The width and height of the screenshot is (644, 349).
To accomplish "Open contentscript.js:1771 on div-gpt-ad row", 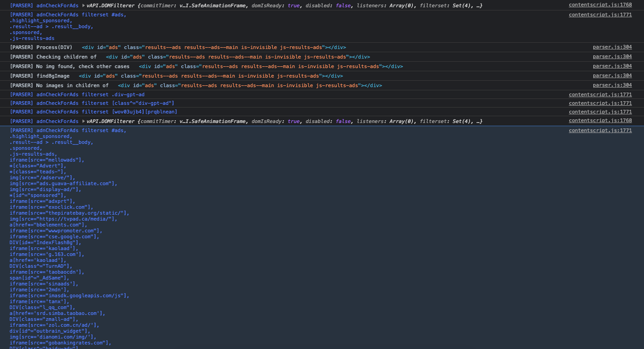I will [x=600, y=94].
